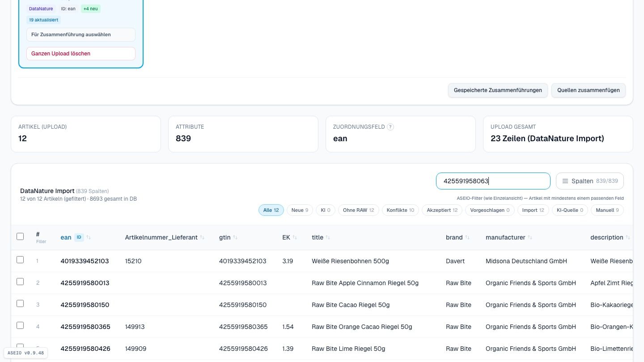Click the ID badge next to ean header
The height and width of the screenshot is (362, 644).
pos(79,237)
